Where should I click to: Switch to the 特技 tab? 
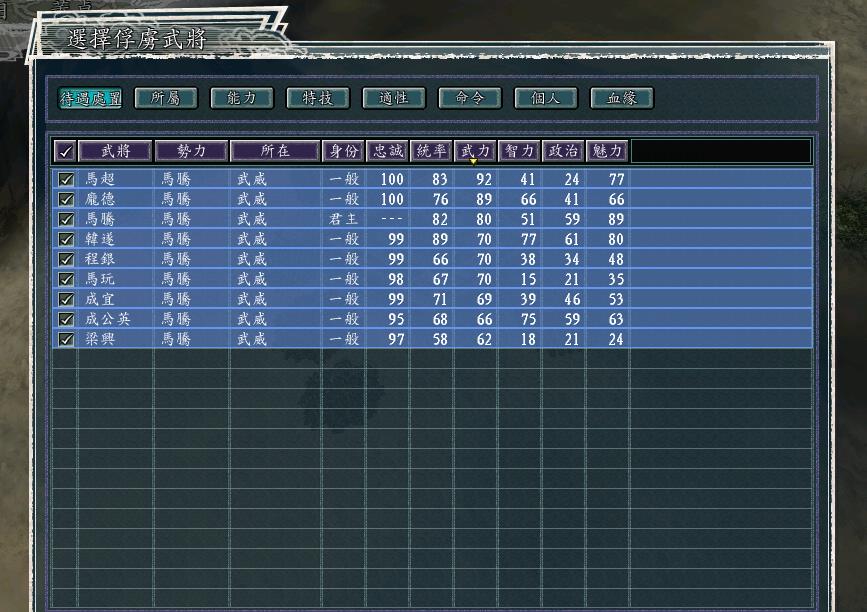[318, 98]
